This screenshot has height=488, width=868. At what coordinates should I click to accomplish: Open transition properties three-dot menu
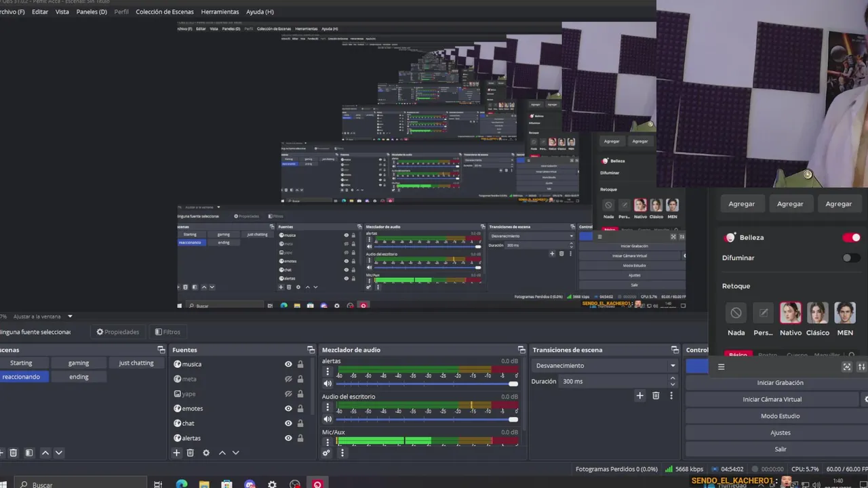coord(671,396)
